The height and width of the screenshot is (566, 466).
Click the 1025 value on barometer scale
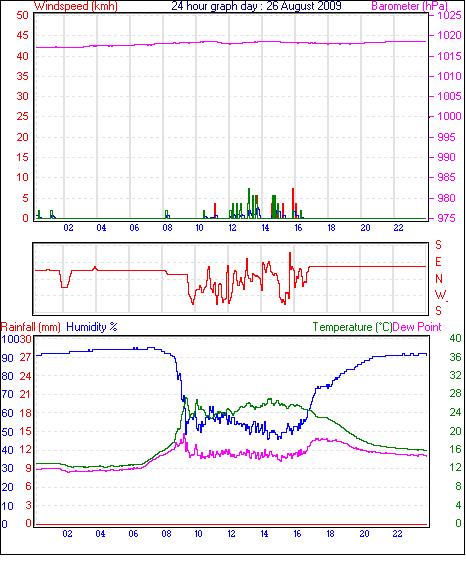[449, 16]
